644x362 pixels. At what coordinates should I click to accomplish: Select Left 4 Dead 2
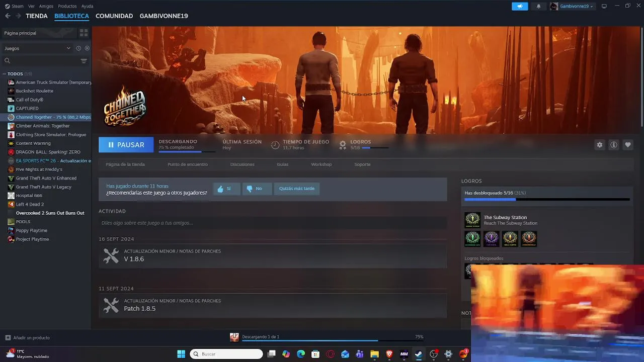[30, 204]
